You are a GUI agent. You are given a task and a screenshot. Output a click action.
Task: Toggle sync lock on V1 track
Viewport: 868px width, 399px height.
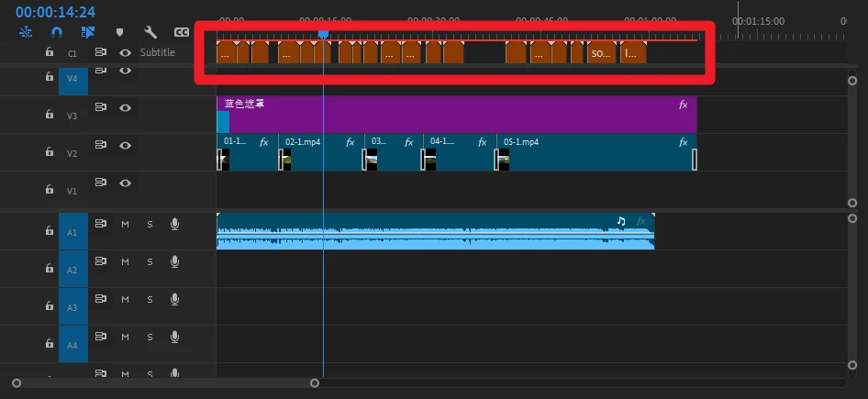point(100,182)
